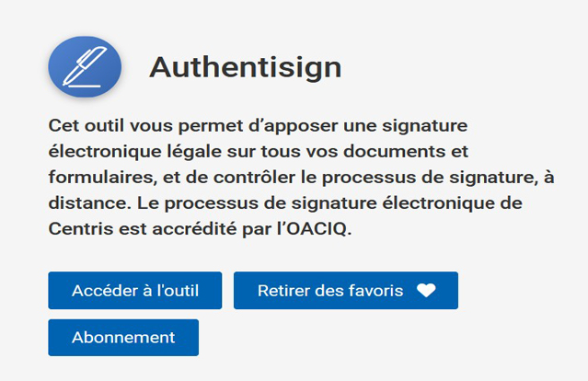588x381 pixels.
Task: Click the Authentisign heading title
Action: tap(245, 67)
